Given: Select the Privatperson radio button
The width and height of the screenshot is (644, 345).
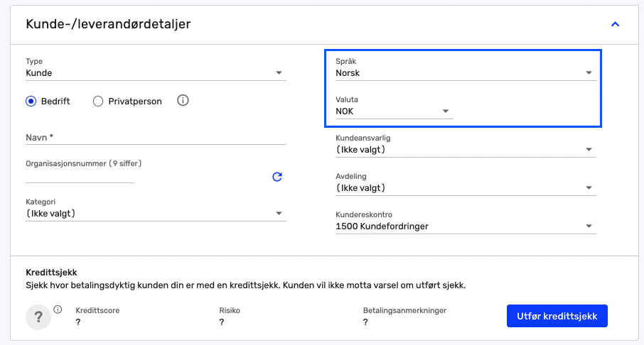Looking at the screenshot, I should pos(98,102).
